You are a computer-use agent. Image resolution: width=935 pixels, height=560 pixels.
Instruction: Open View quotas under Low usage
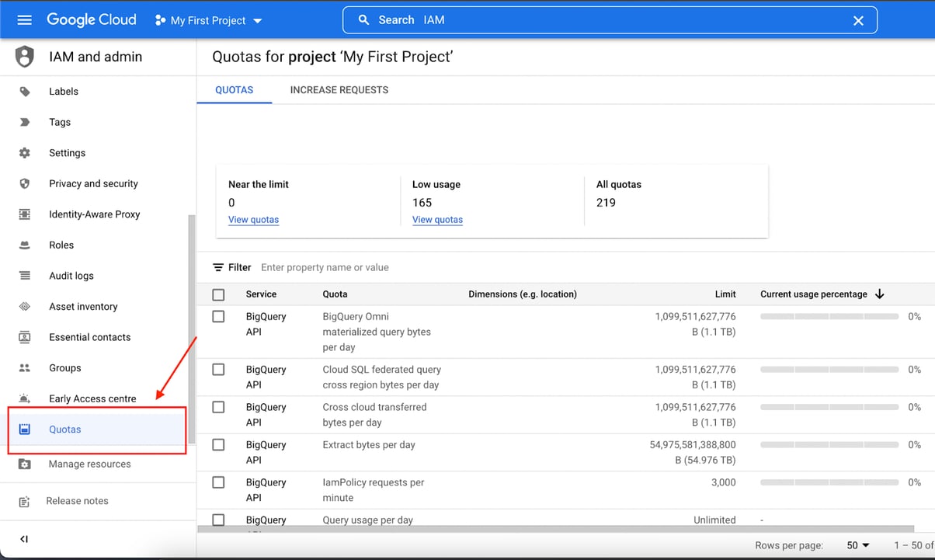click(437, 219)
